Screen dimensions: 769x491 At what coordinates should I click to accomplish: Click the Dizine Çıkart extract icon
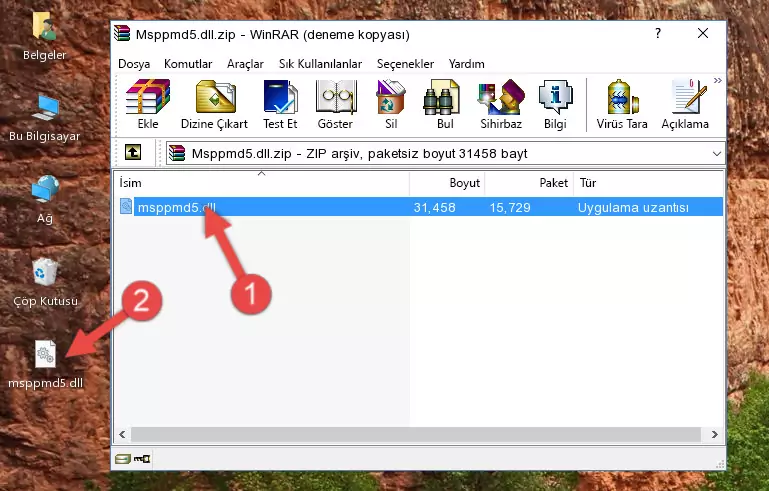coord(214,104)
